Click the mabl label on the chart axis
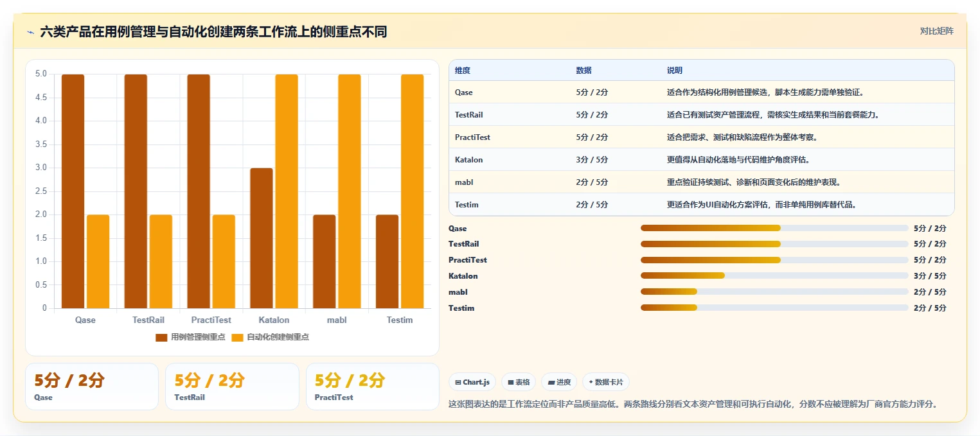Screen dimensions: 980x436 (337, 320)
